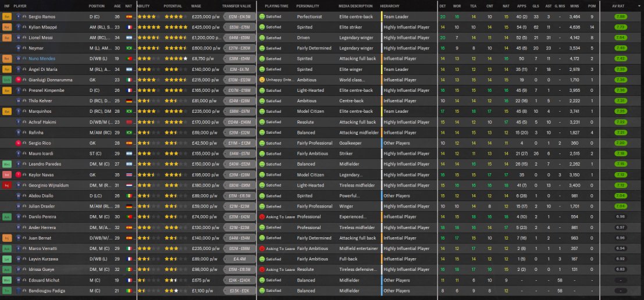Sort by the POTENTIAL column header

click(x=173, y=6)
